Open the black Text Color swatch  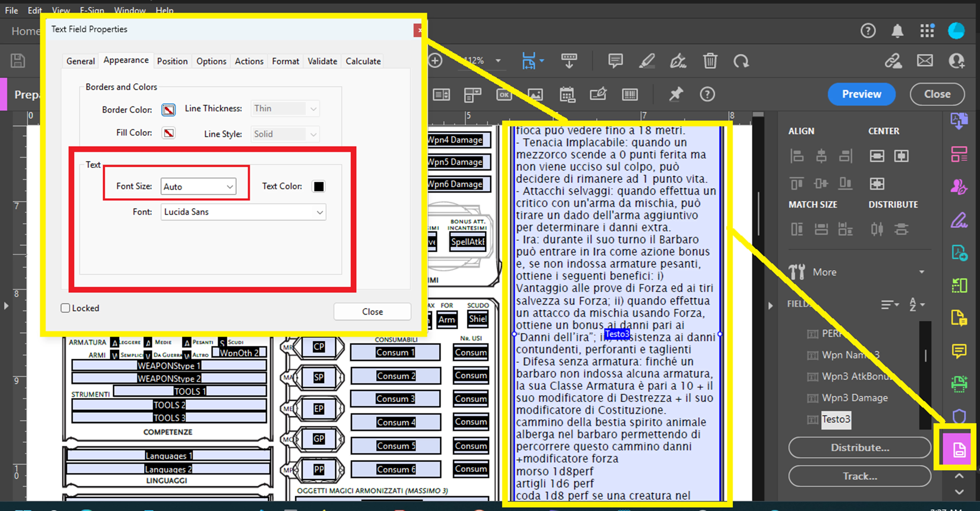[318, 186]
